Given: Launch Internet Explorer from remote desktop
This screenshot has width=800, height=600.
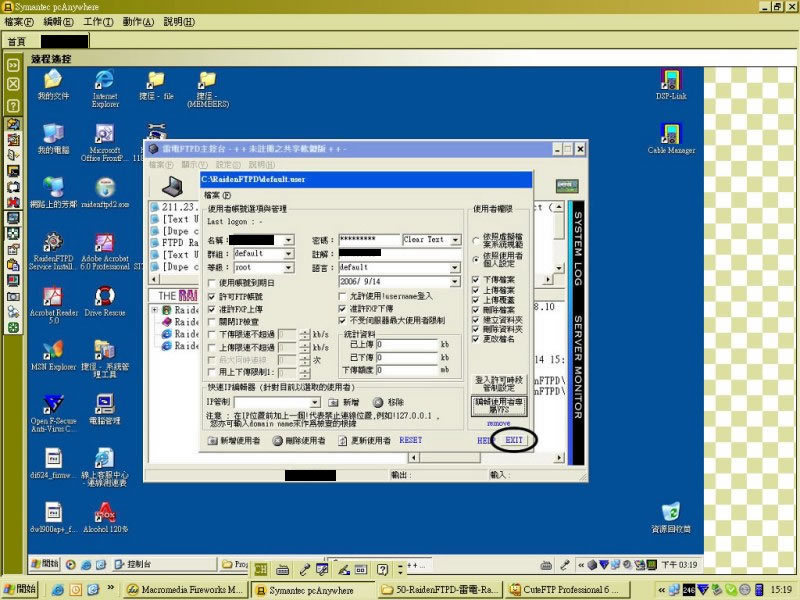Looking at the screenshot, I should point(105,89).
